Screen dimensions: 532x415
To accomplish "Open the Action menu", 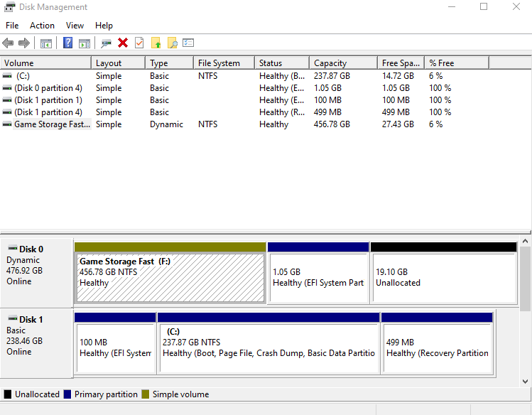I will 42,26.
